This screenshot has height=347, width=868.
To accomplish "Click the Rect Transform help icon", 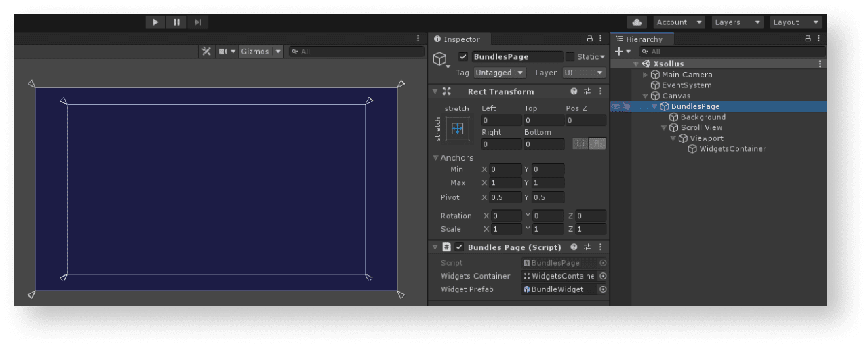I will [x=574, y=91].
